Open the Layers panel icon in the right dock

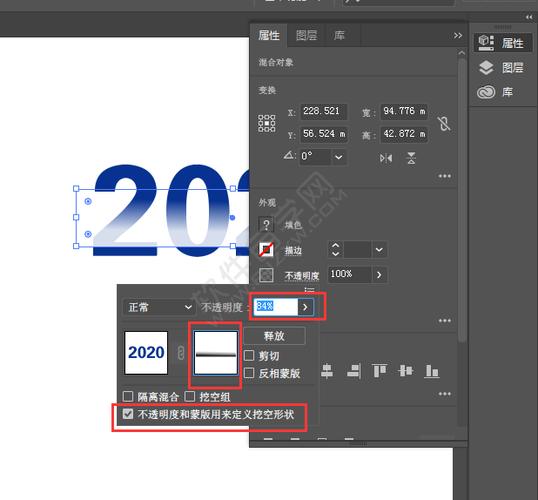point(486,68)
